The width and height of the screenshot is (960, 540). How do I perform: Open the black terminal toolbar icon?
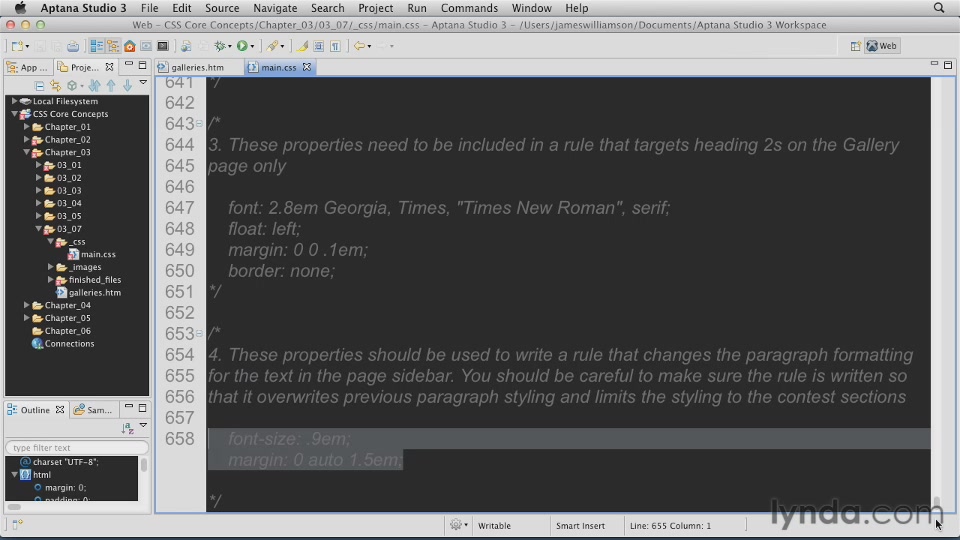tap(163, 46)
